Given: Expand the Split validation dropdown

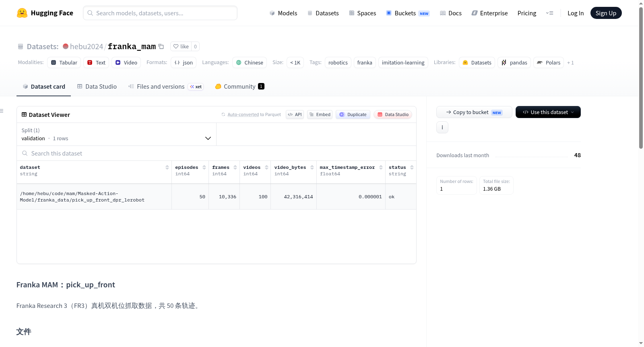Looking at the screenshot, I should (116, 134).
